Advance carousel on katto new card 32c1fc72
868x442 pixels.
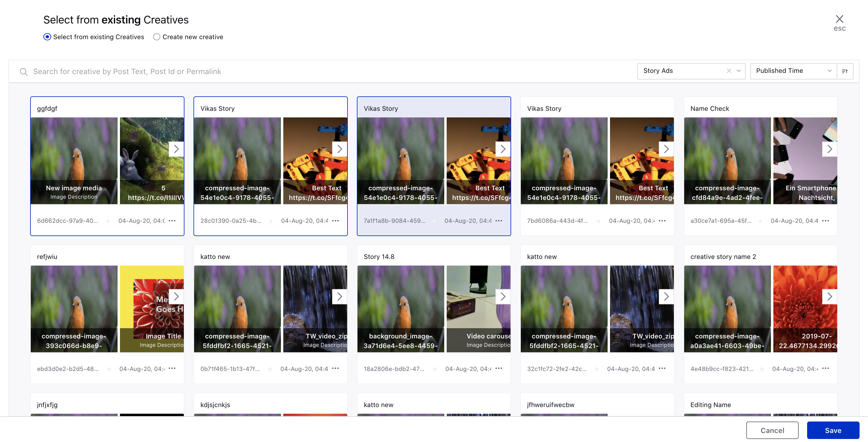click(666, 297)
